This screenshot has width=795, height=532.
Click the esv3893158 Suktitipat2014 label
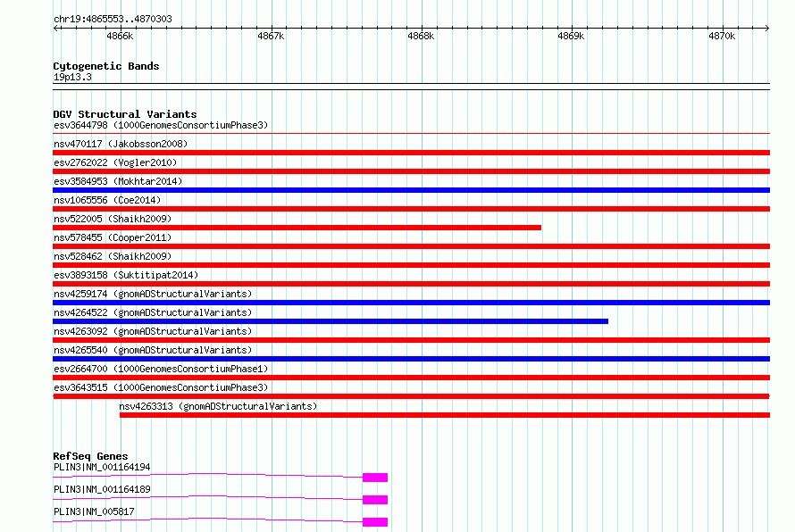coord(126,275)
